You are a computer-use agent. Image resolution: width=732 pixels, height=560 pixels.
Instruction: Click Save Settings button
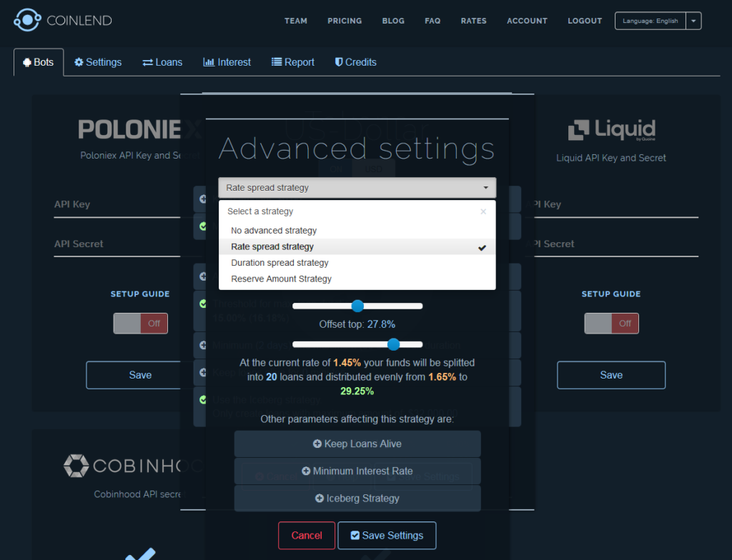[x=387, y=536]
